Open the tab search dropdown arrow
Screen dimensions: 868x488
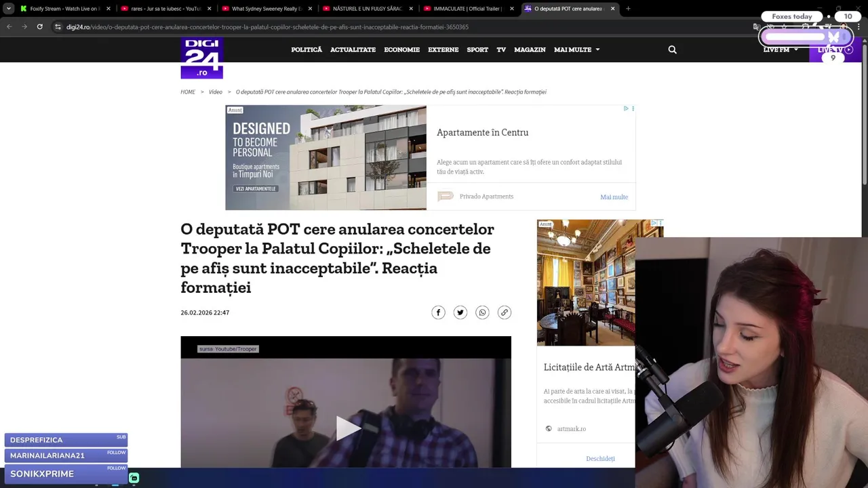8,9
